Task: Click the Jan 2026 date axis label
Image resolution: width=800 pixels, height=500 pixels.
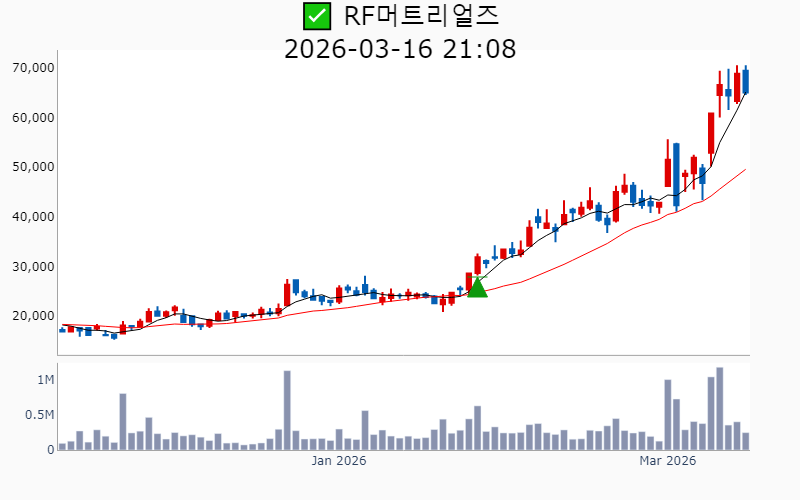Action: tap(339, 461)
